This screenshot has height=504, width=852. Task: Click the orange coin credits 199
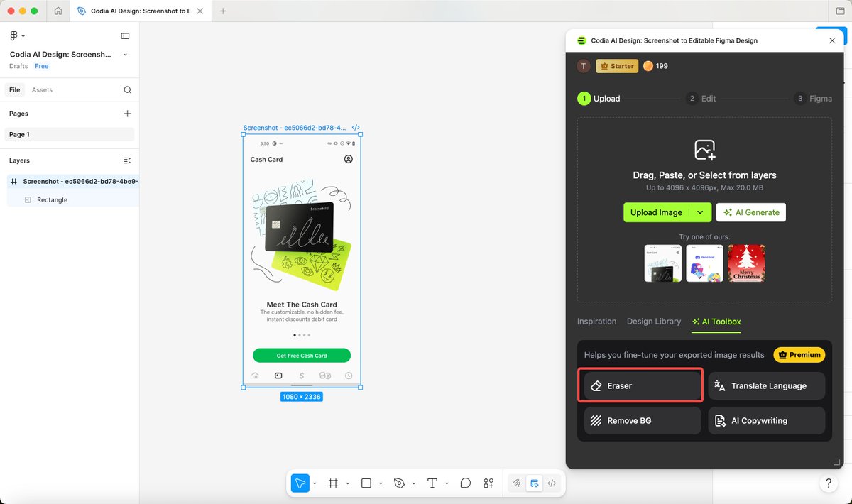tap(655, 66)
